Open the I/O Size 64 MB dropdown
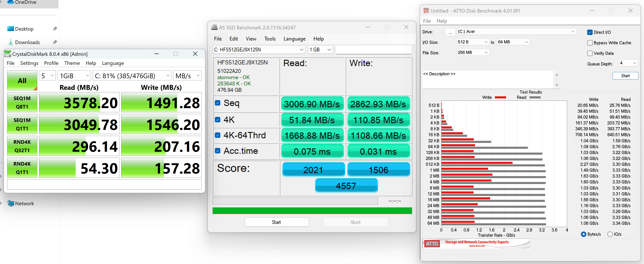 click(513, 42)
